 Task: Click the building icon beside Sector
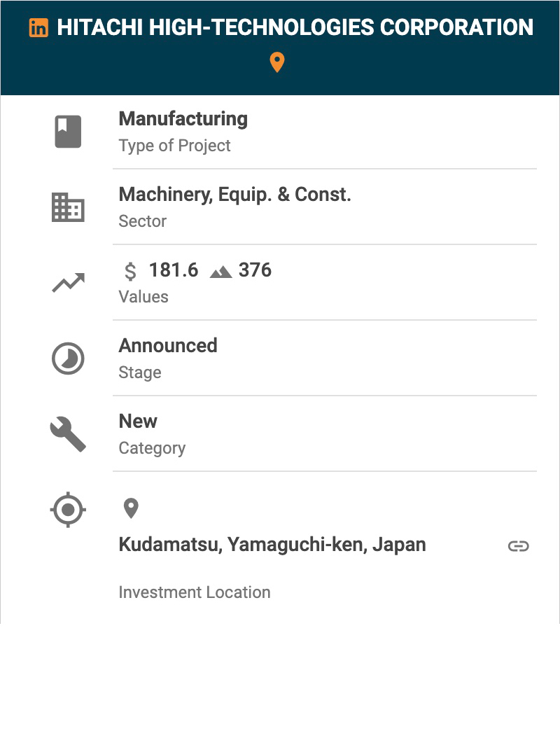coord(68,207)
